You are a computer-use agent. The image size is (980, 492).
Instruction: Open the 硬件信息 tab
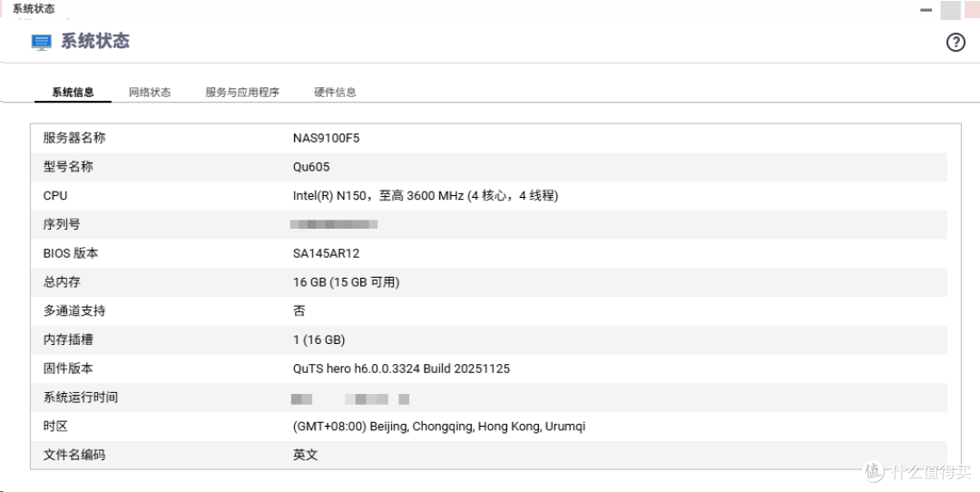click(335, 93)
